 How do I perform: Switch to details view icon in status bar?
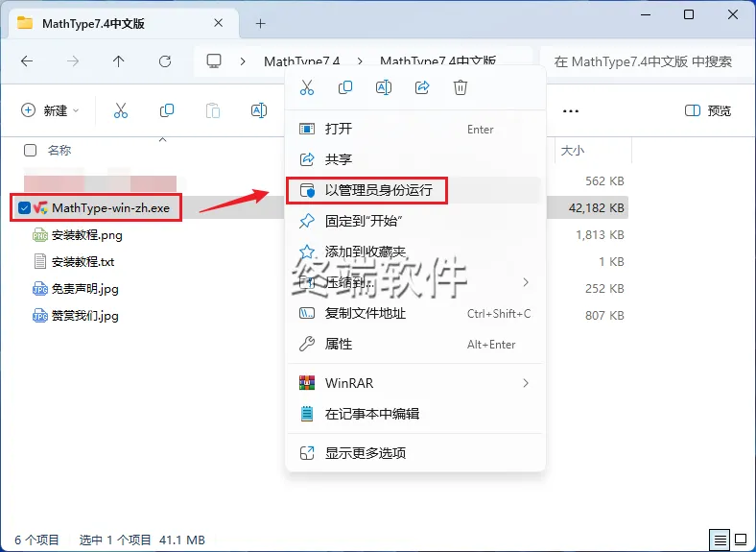(720, 540)
